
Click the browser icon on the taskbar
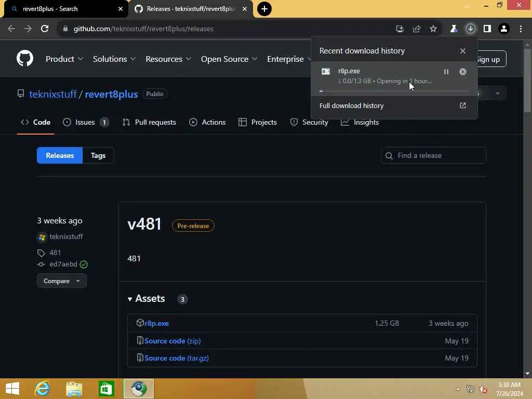coord(138,389)
